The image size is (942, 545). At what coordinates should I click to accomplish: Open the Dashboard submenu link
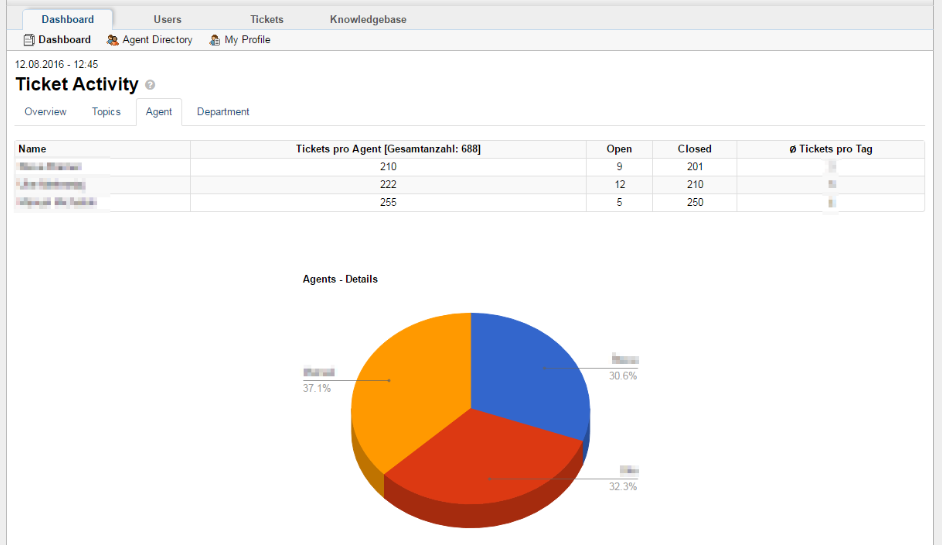point(64,40)
